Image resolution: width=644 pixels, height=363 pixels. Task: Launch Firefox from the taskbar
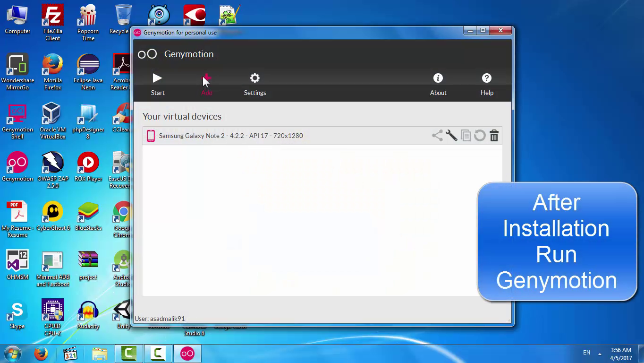pos(41,354)
